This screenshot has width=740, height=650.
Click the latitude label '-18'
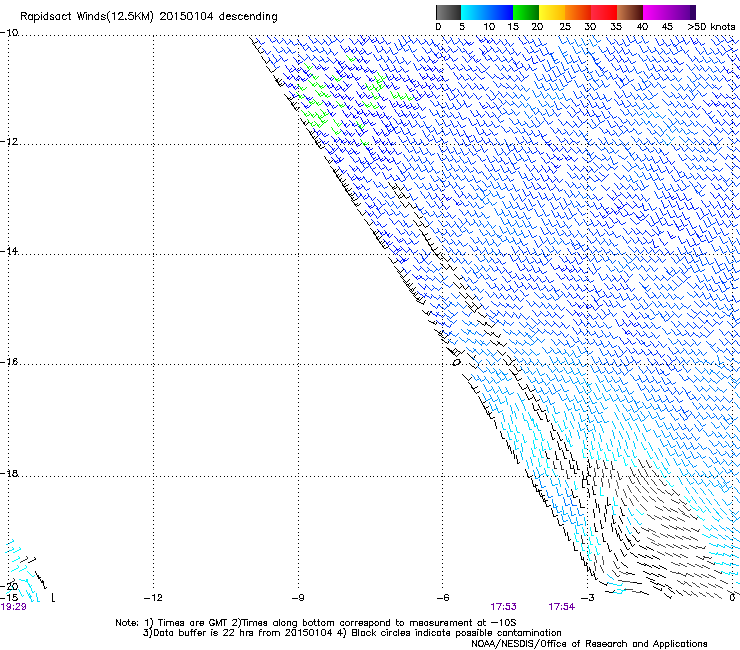point(9,473)
